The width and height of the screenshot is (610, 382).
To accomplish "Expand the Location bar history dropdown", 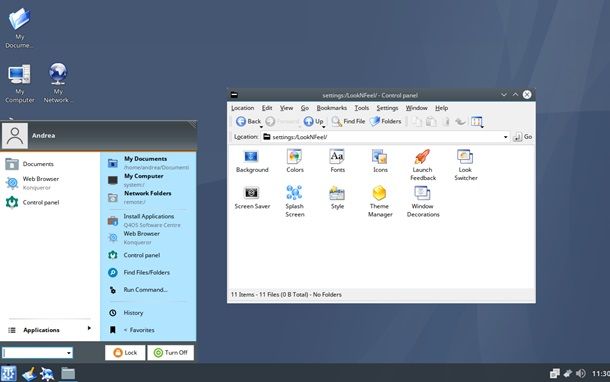I will click(x=505, y=137).
